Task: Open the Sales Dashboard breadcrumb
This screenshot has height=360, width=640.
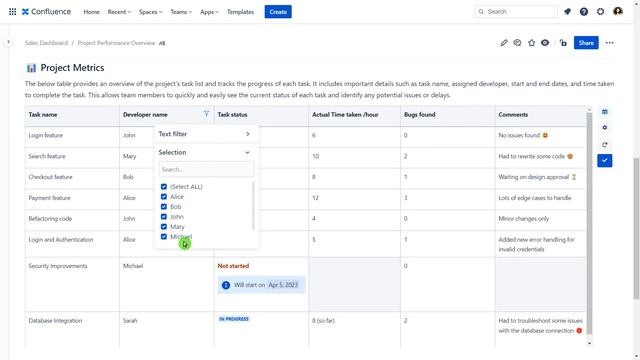Action: 46,43
